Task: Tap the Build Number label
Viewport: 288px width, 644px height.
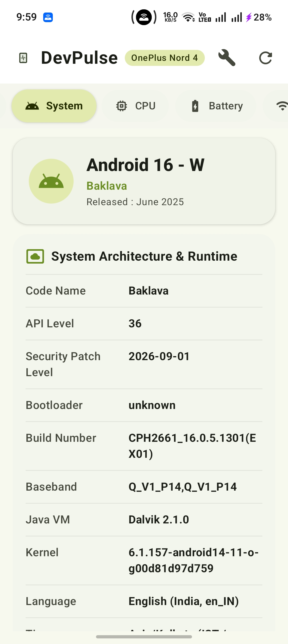Action: click(x=61, y=438)
